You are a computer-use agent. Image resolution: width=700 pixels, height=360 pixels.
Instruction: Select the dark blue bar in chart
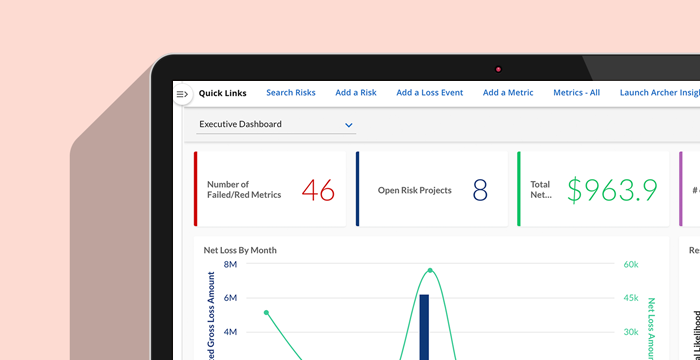coord(424,327)
